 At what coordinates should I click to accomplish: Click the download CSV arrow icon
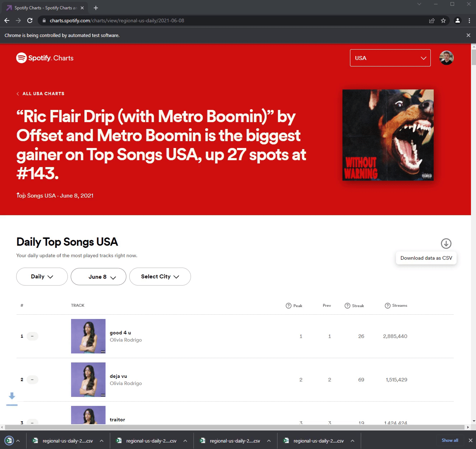[x=446, y=243]
